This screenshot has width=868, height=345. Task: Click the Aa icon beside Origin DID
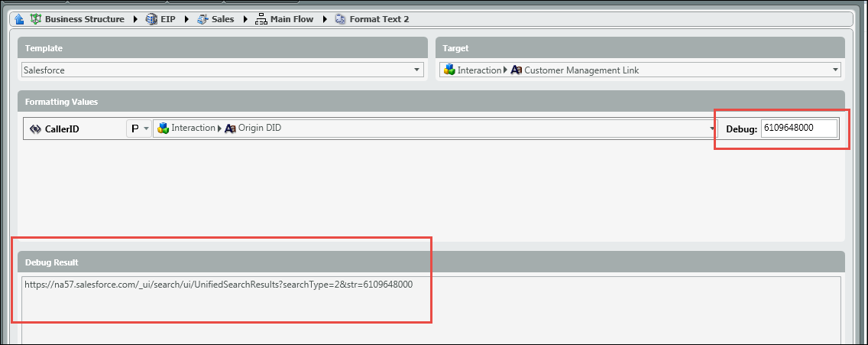[x=230, y=129]
